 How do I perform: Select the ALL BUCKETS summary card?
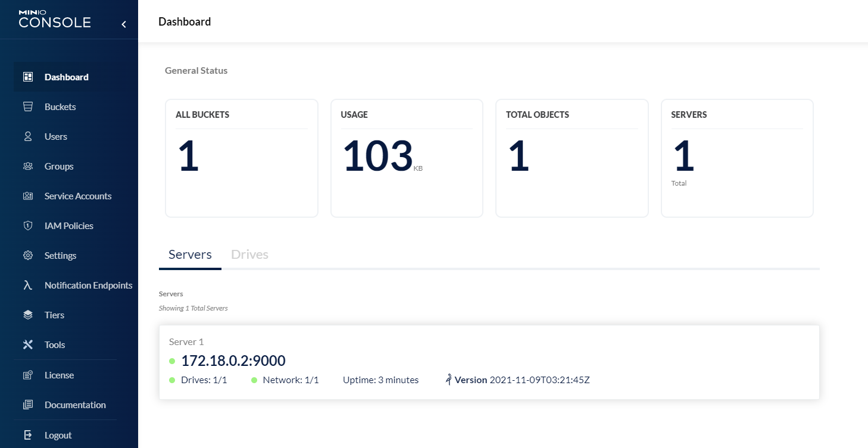241,158
